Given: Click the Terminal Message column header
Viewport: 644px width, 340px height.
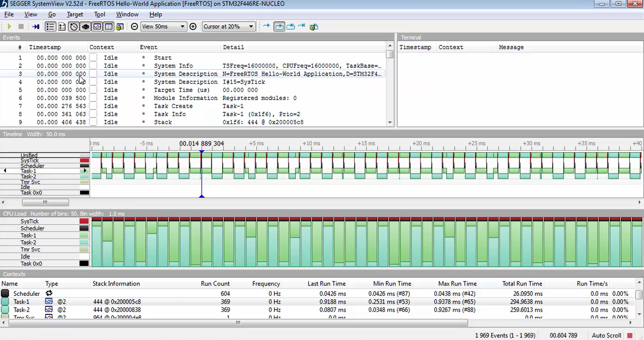Looking at the screenshot, I should point(570,47).
